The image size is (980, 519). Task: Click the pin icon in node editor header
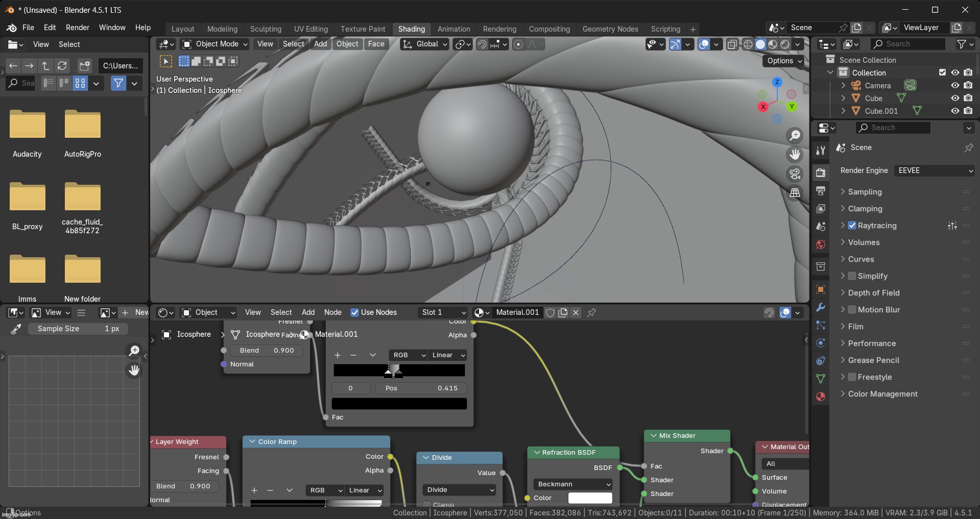pos(592,312)
